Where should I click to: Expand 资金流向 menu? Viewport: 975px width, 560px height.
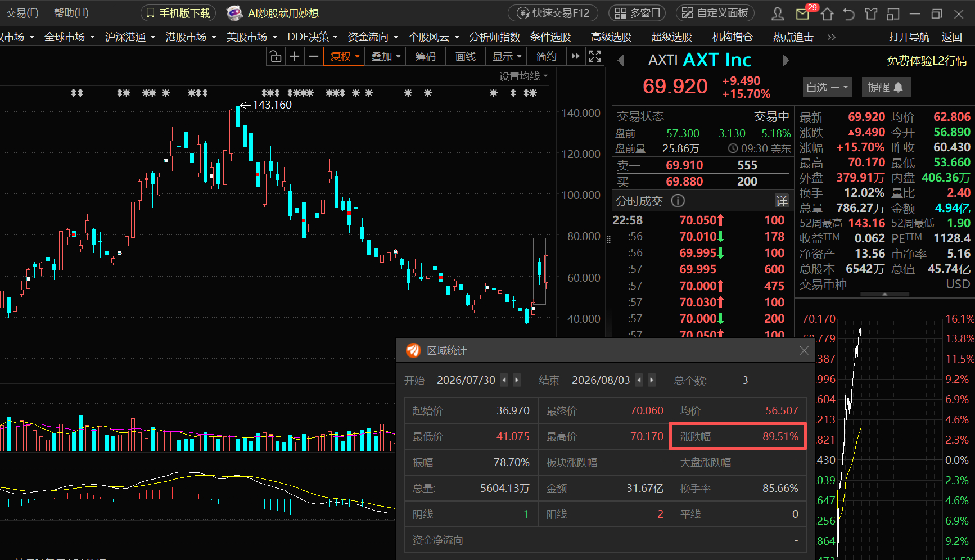pyautogui.click(x=373, y=37)
